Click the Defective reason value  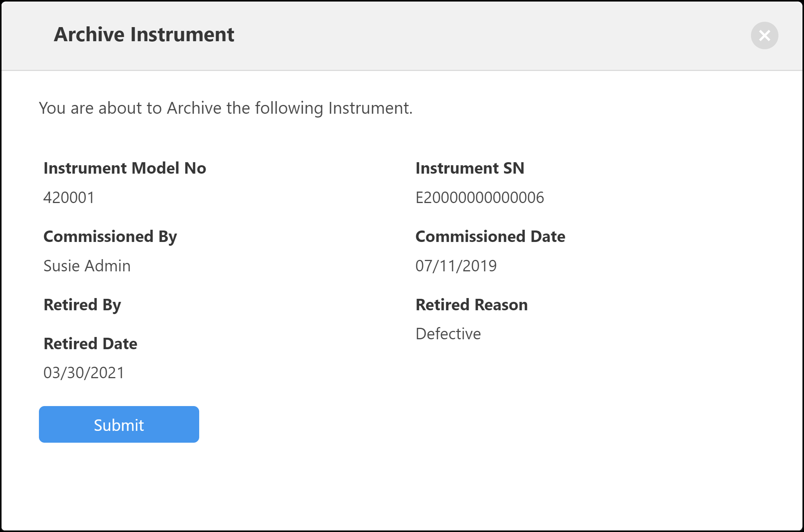(448, 334)
